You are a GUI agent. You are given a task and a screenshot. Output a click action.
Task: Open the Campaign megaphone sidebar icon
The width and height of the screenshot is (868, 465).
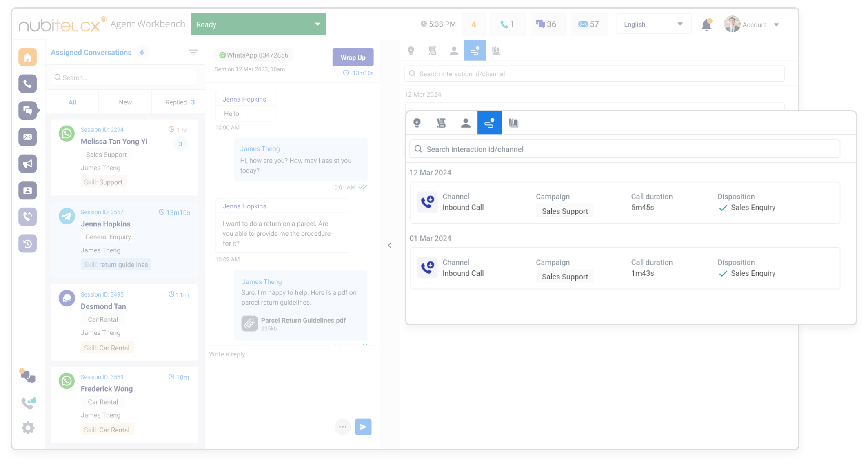pyautogui.click(x=27, y=164)
